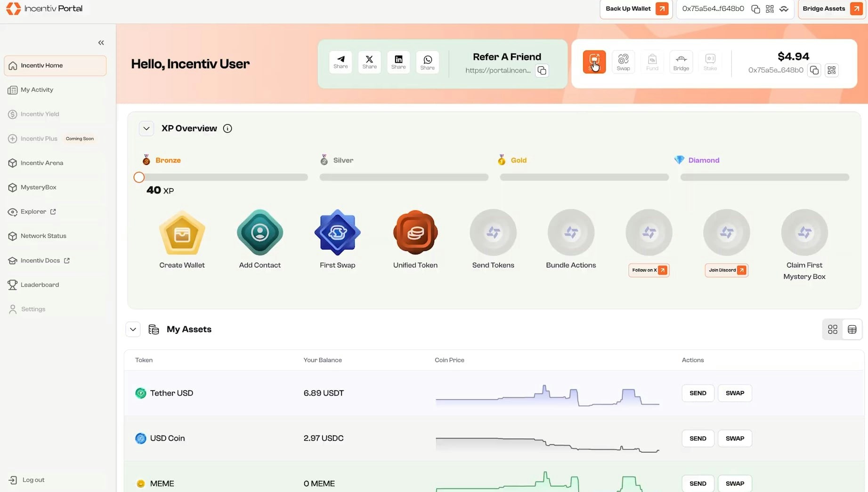Open the Bridge action icon

[681, 62]
